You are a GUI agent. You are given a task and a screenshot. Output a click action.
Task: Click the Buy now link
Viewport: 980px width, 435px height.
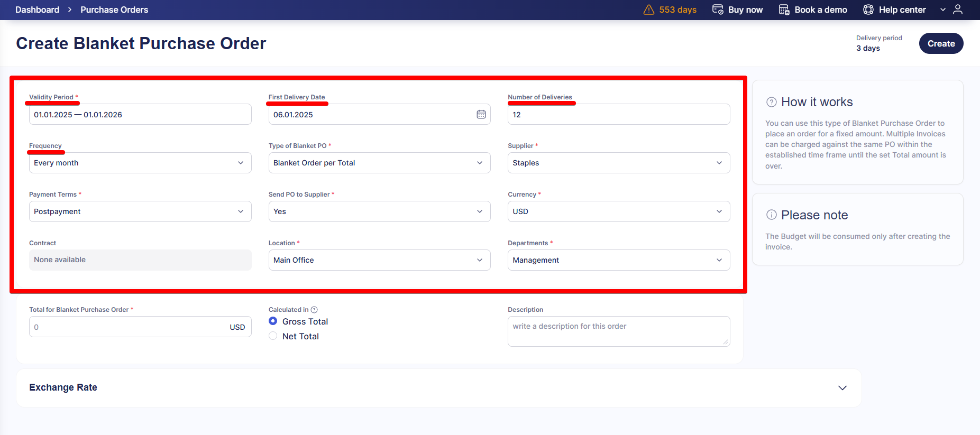pos(745,10)
